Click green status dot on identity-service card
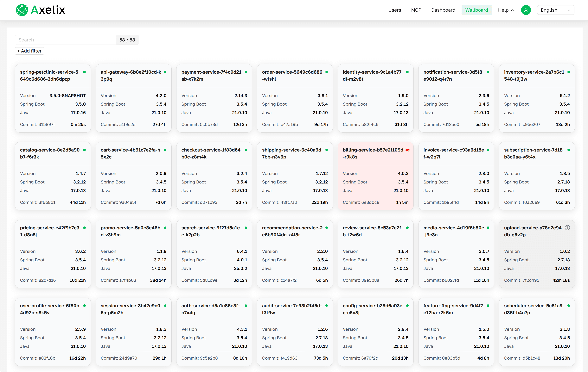This screenshot has width=588, height=372. coord(407,72)
